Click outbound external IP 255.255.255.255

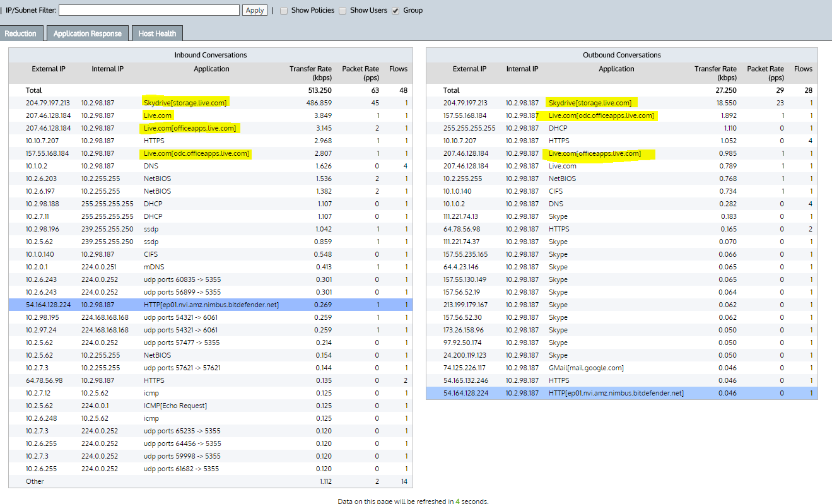[469, 128]
